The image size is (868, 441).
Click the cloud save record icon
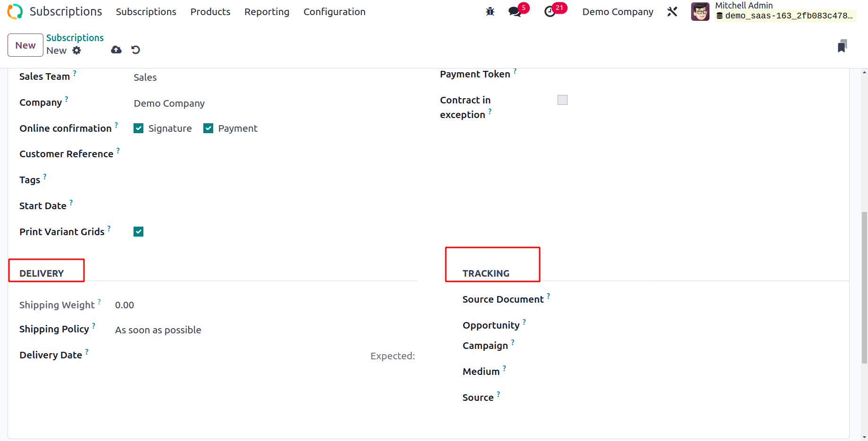tap(116, 50)
